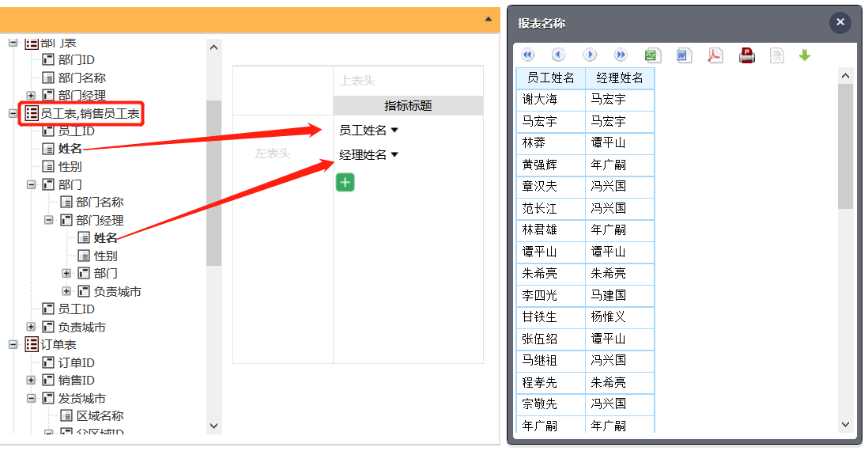Go to next report page
This screenshot has width=868, height=451.
[x=590, y=55]
